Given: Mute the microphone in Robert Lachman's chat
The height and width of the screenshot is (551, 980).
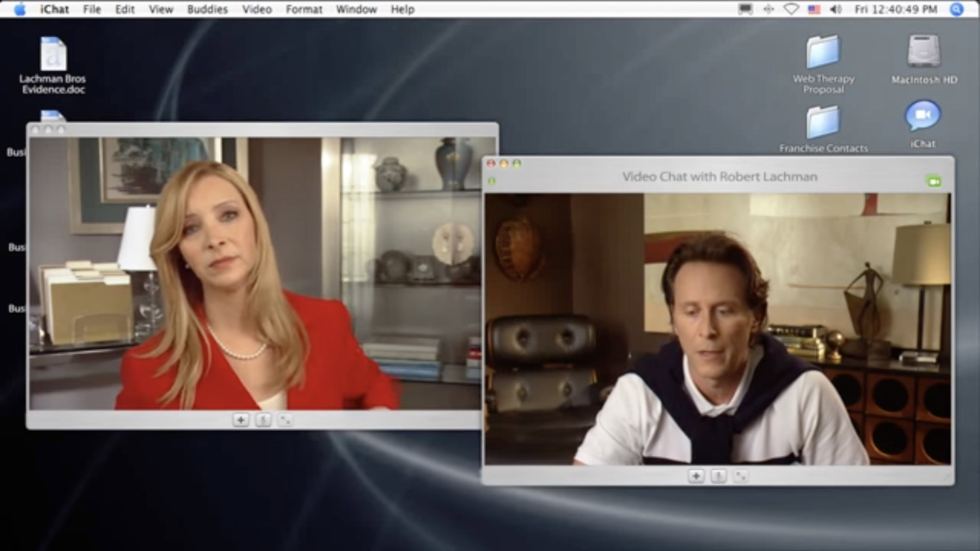Looking at the screenshot, I should [718, 476].
